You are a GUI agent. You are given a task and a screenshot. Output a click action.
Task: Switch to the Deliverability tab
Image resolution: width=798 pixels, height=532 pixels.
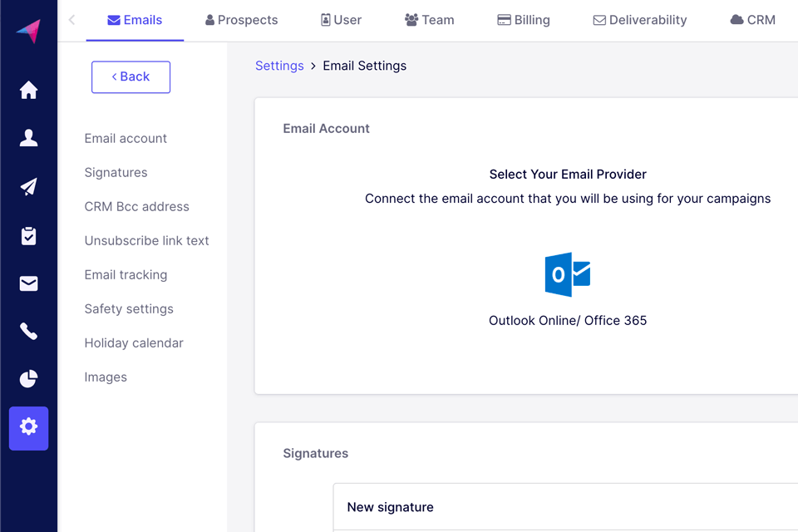640,20
